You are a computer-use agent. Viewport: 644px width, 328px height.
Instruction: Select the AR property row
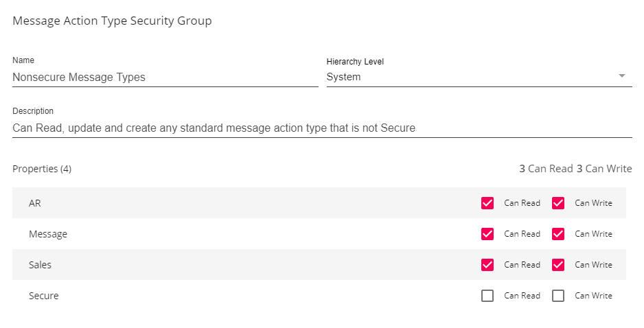(x=206, y=203)
